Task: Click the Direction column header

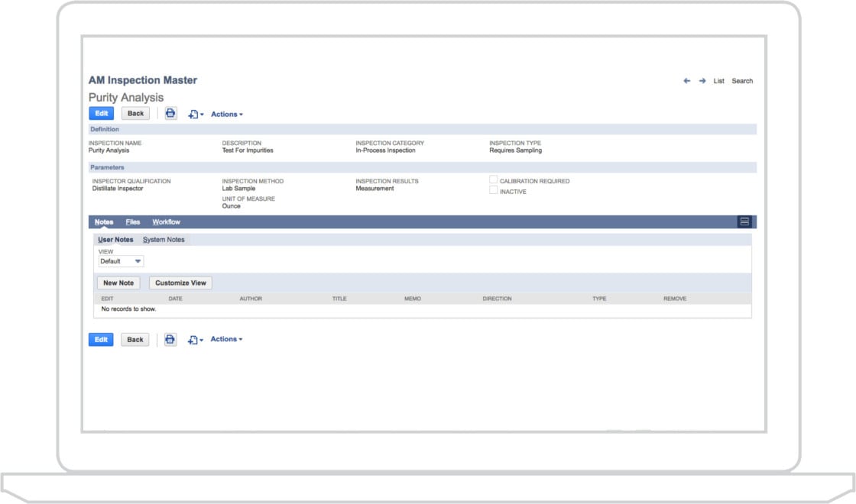Action: point(498,299)
